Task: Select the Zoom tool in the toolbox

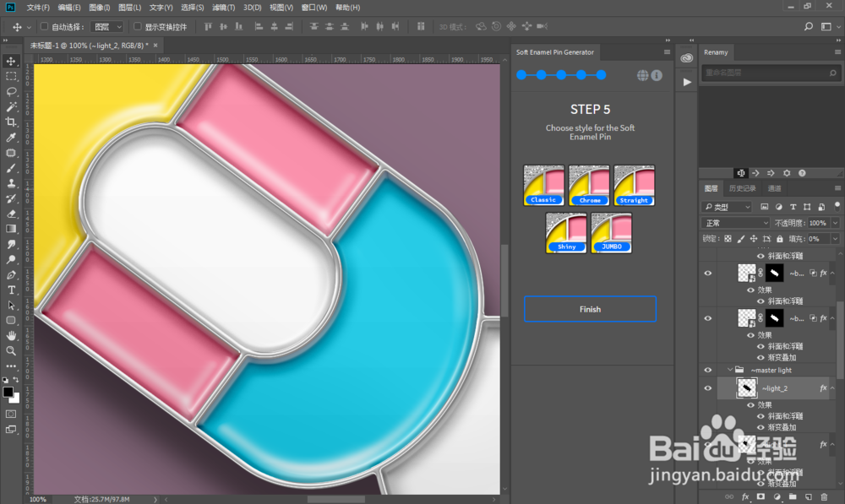Action: tap(11, 350)
